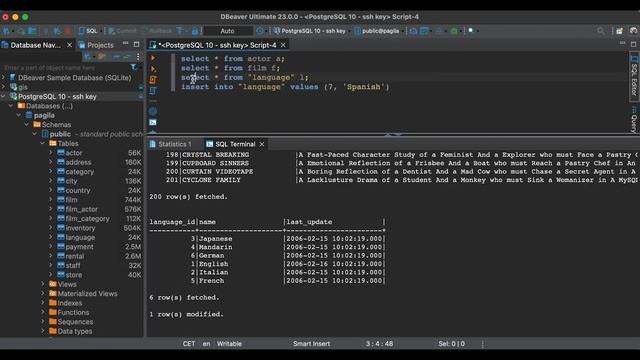Open the SQL editor button in main toolbar
Screen dimensions: 640x360
tap(88, 31)
